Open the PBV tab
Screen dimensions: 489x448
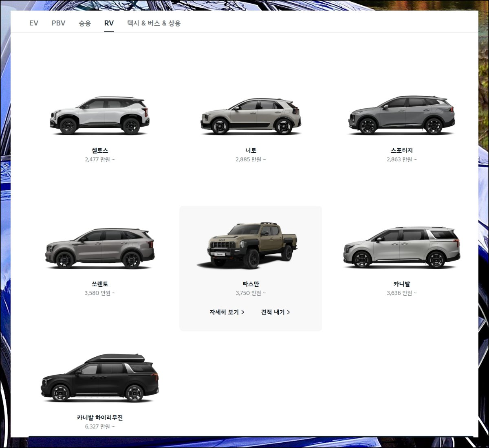coord(58,23)
